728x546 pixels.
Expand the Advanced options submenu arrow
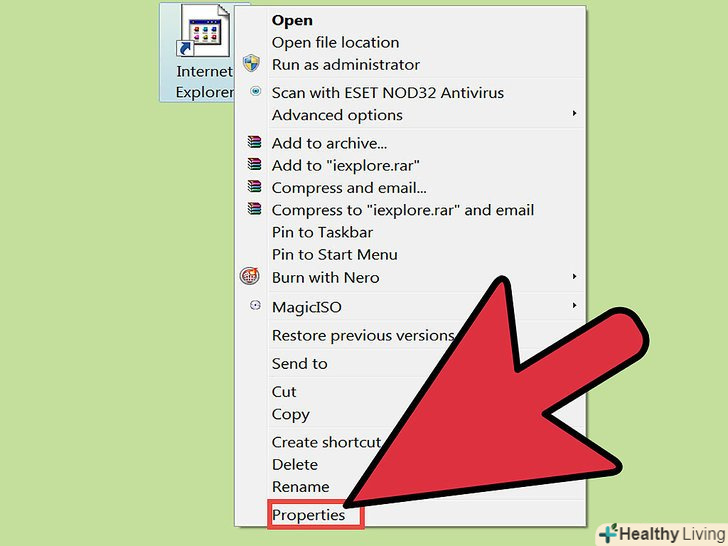(x=574, y=113)
